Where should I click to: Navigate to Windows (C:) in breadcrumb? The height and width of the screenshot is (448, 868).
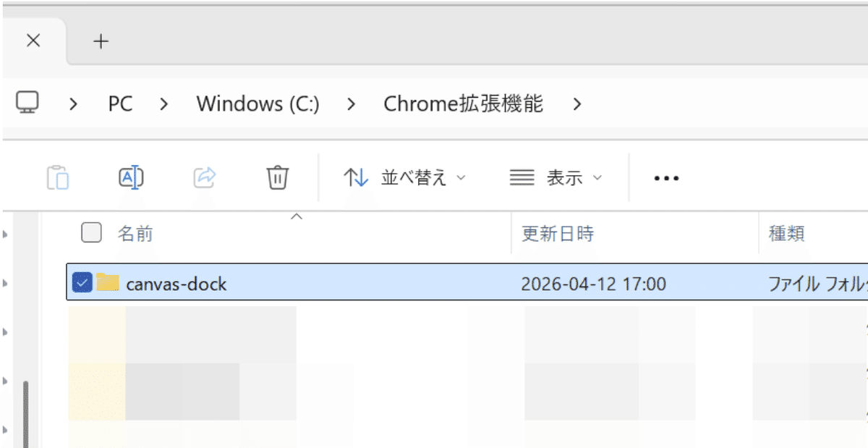click(258, 103)
